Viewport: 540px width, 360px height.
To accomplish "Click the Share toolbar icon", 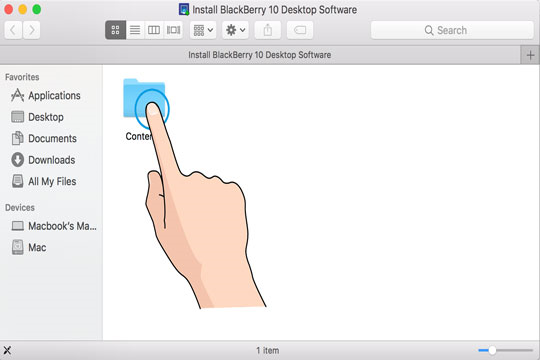I will (x=268, y=30).
